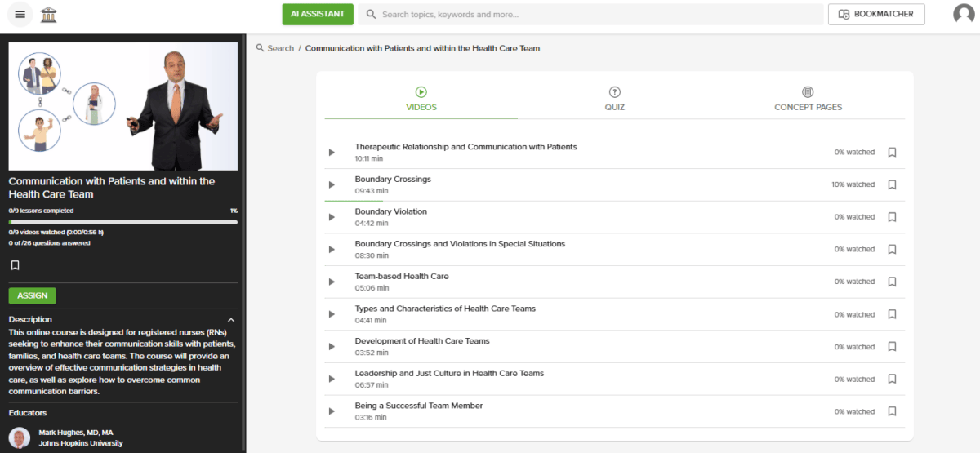Open the user profile avatar
The height and width of the screenshot is (453, 980).
pos(964,15)
